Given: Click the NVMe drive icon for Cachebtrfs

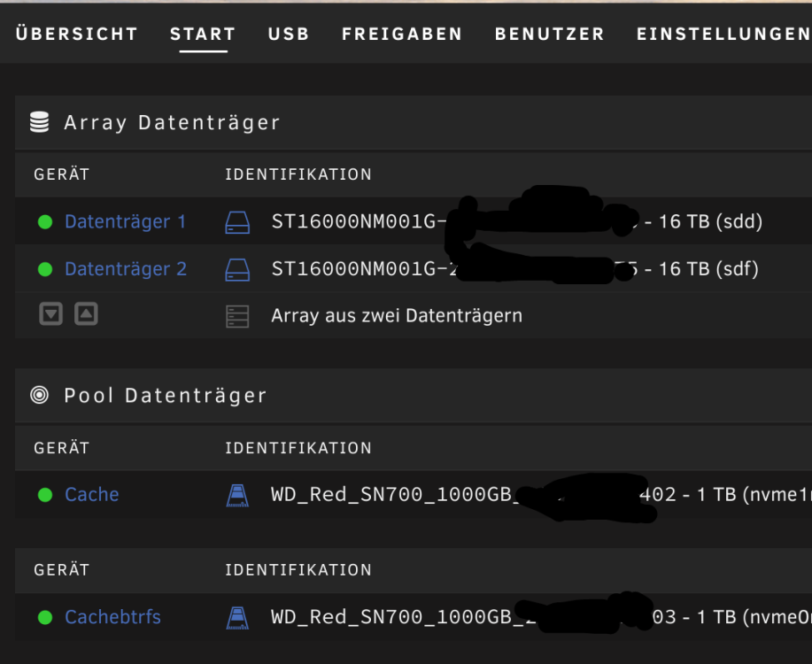Looking at the screenshot, I should click(x=237, y=618).
